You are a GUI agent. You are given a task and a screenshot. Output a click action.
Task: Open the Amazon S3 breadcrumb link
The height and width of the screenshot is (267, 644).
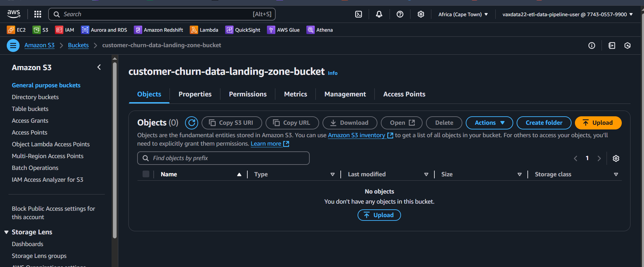(39, 46)
